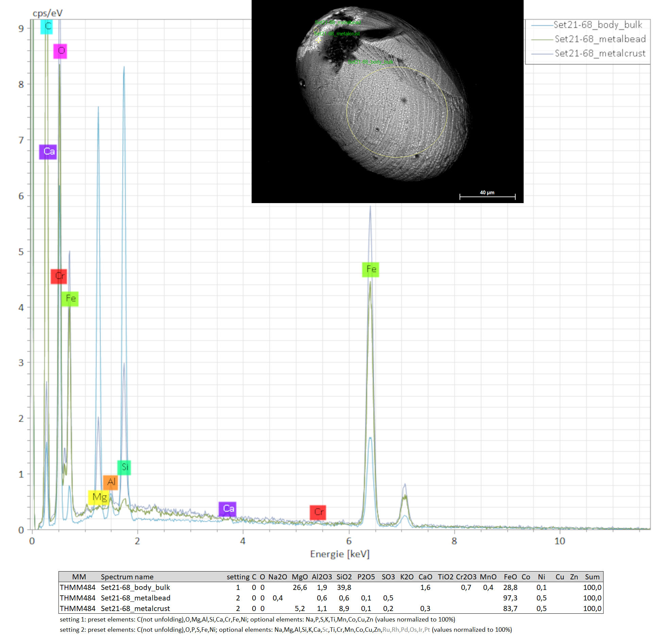This screenshot has height=644, width=661.
Task: Select Set21-68_metalbead legend entry
Action: 600,39
